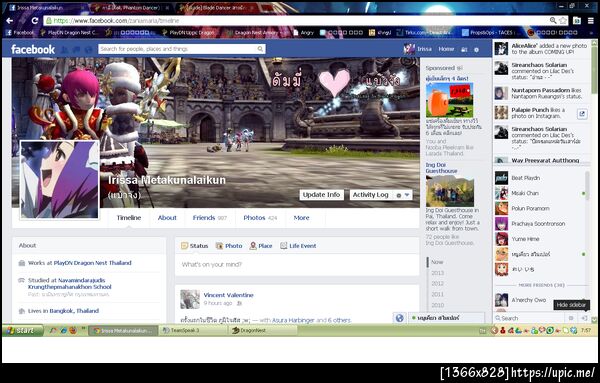Open chat with Polun Poramom in sidebar

coord(540,209)
